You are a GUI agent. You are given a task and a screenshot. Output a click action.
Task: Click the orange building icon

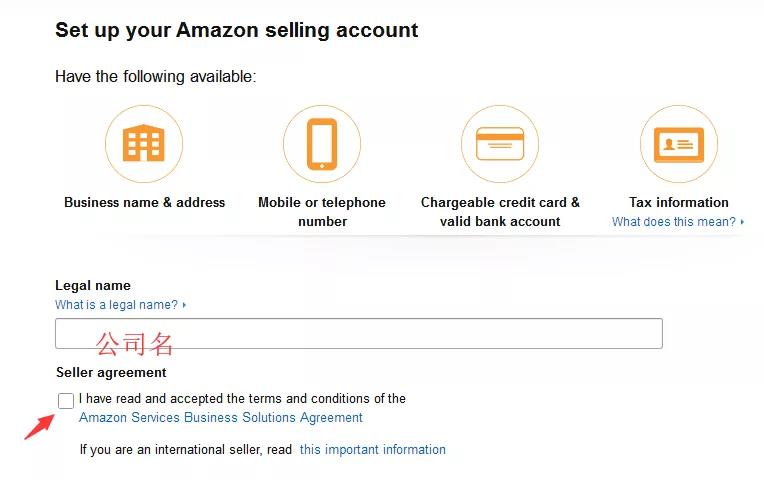[143, 144]
